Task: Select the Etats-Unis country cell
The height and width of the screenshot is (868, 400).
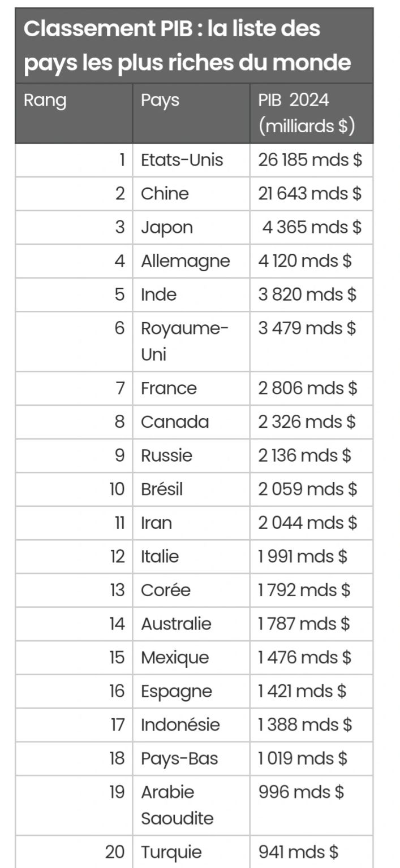Action: (x=191, y=160)
